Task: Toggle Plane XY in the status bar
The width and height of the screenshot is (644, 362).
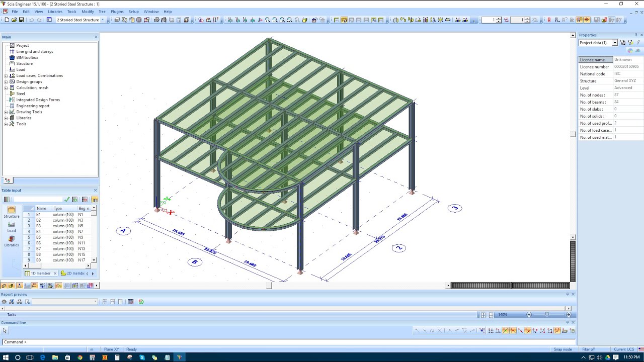Action: pos(111,349)
